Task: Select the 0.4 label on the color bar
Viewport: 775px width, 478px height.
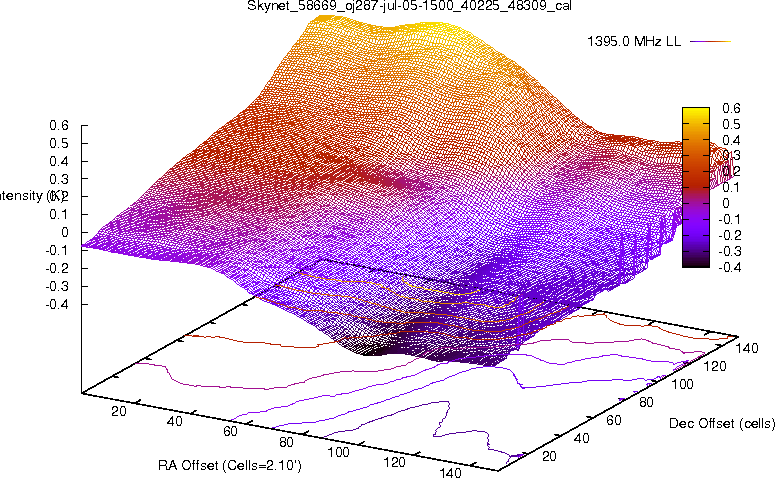Action: click(x=732, y=139)
